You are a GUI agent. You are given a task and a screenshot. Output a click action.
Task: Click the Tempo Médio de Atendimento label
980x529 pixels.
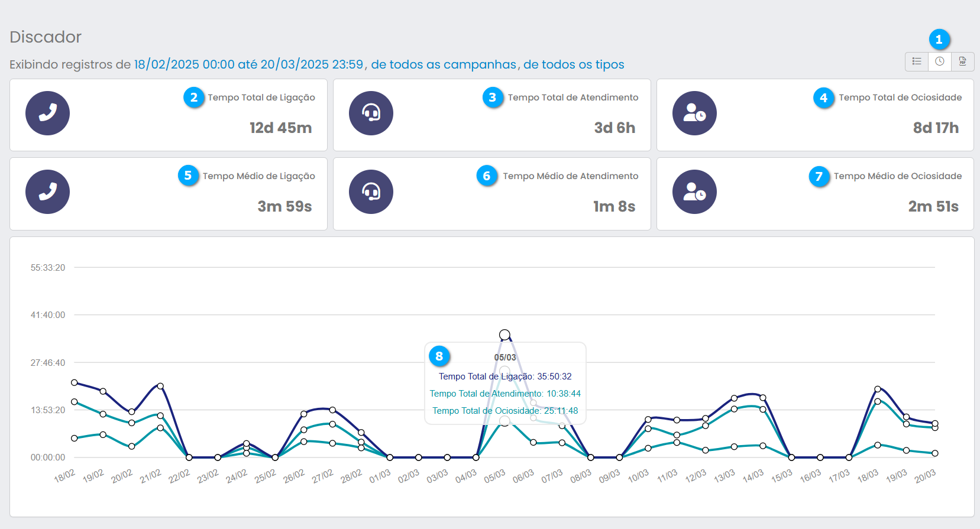coord(570,176)
